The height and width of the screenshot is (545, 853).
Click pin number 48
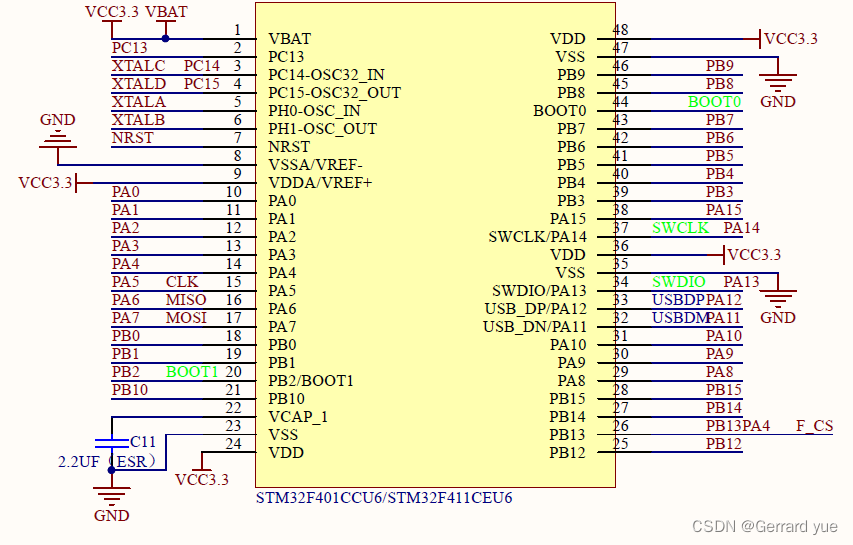click(621, 29)
